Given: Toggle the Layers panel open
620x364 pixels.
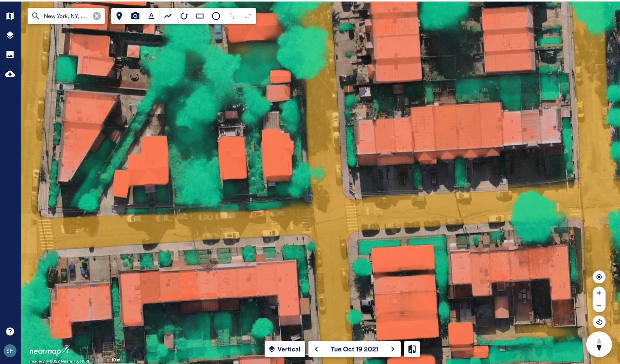Looking at the screenshot, I should [10, 35].
